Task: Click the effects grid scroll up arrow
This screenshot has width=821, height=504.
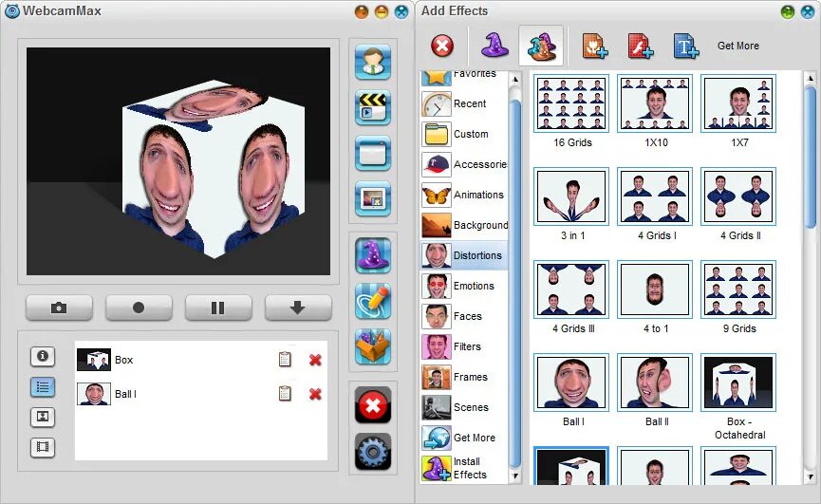Action: [811, 79]
